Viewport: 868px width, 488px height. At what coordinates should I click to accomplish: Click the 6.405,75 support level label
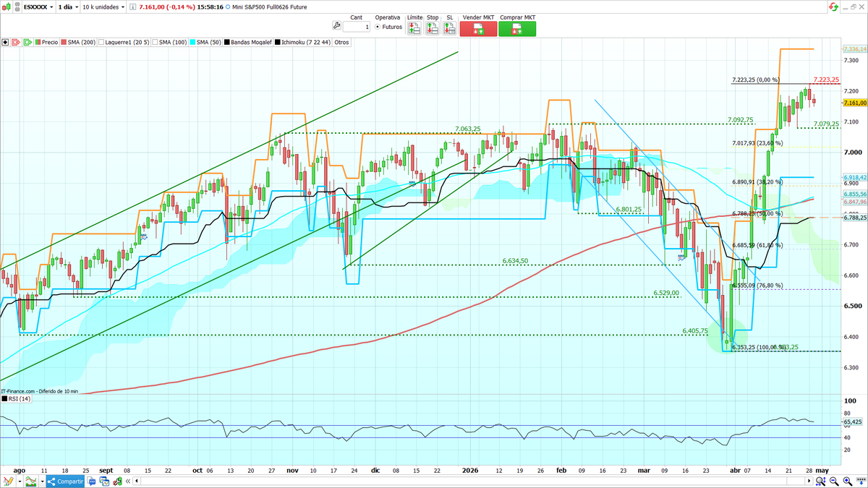[694, 330]
